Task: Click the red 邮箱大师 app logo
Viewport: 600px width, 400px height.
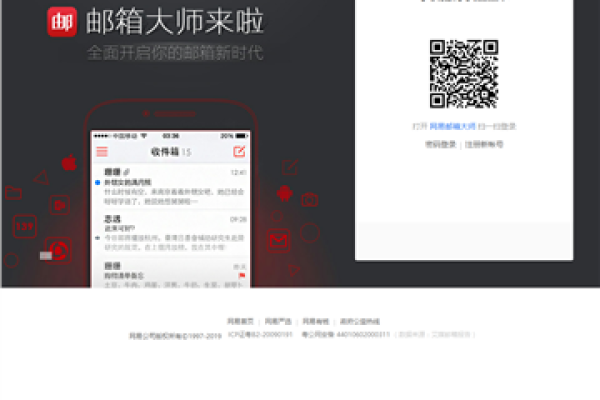Action: (62, 22)
